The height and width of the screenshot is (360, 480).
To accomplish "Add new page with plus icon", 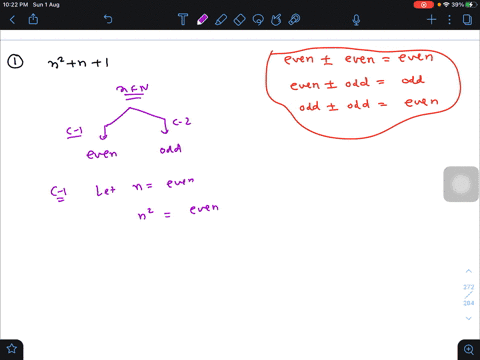I will click(431, 20).
